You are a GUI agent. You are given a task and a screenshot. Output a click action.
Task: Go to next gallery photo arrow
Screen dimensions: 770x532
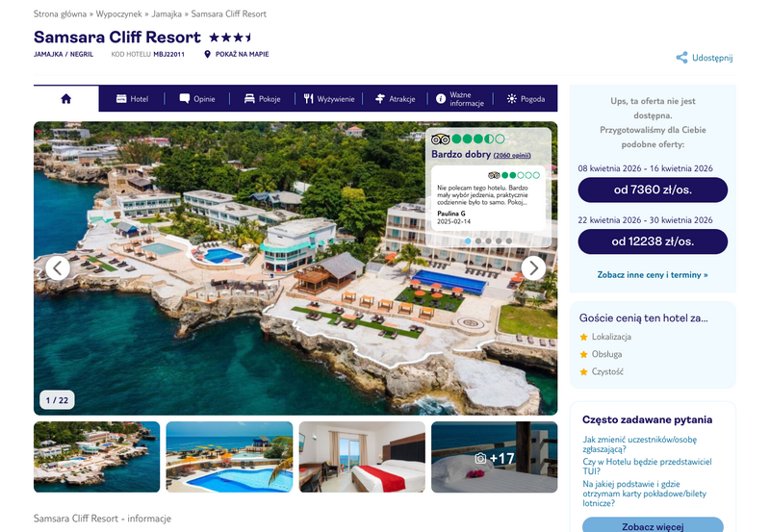(x=533, y=268)
